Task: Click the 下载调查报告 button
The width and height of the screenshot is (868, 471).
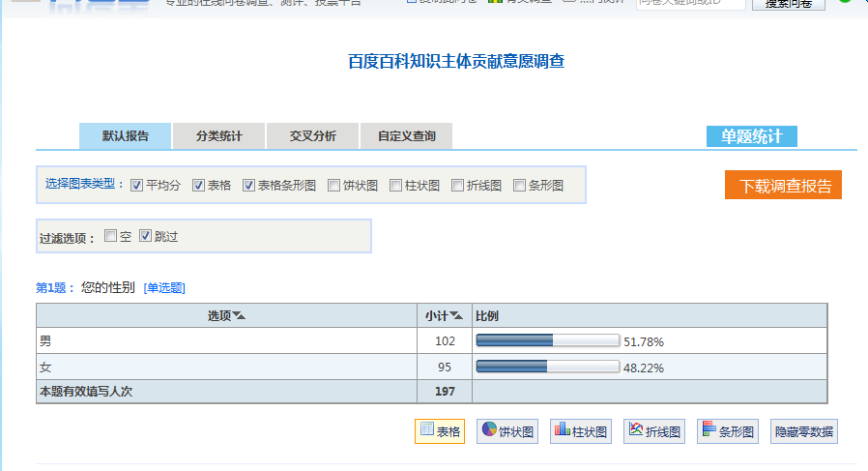Action: 783,185
